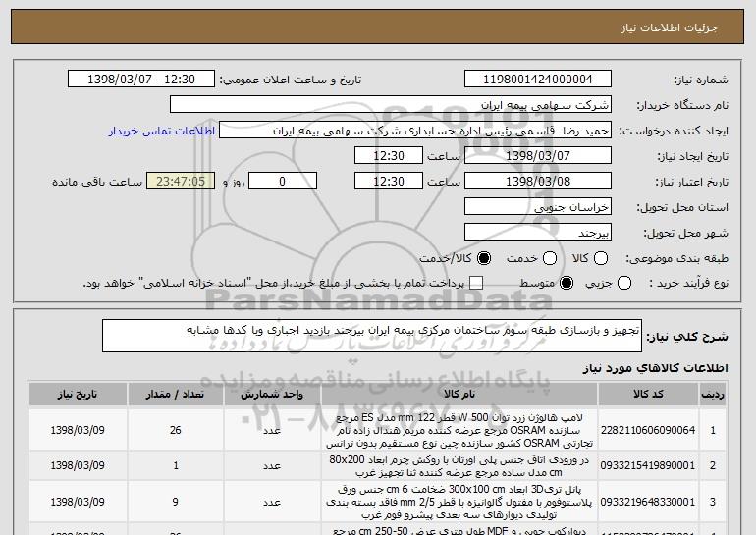This screenshot has height=535, width=756.
Task: Tick the اسناد خزانه اسلامی payment checkbox
Action: (476, 283)
